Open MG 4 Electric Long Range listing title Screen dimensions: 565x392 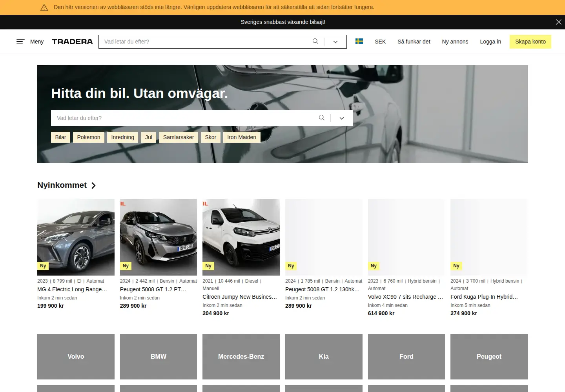coord(72,289)
